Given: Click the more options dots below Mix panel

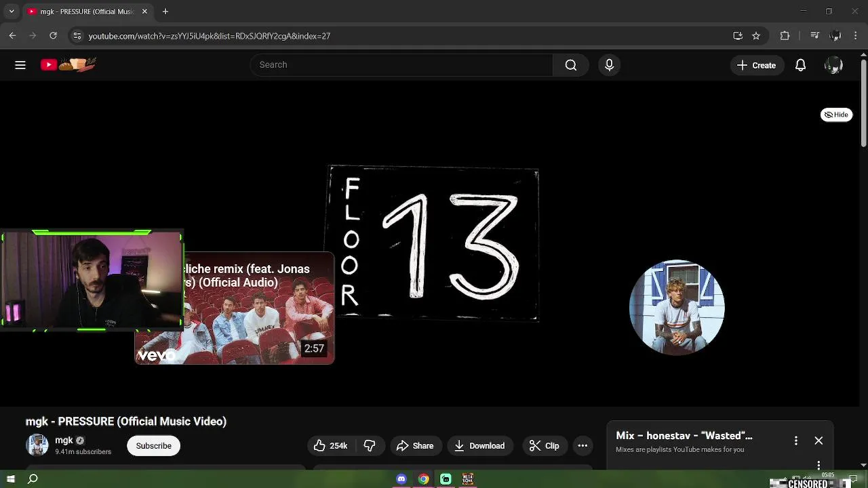Looking at the screenshot, I should point(818,466).
